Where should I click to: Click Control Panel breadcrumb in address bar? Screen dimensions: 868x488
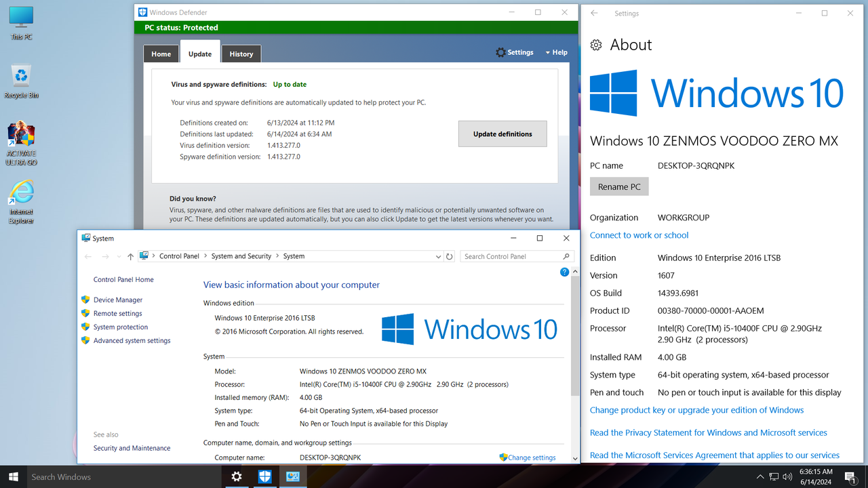[x=179, y=256]
